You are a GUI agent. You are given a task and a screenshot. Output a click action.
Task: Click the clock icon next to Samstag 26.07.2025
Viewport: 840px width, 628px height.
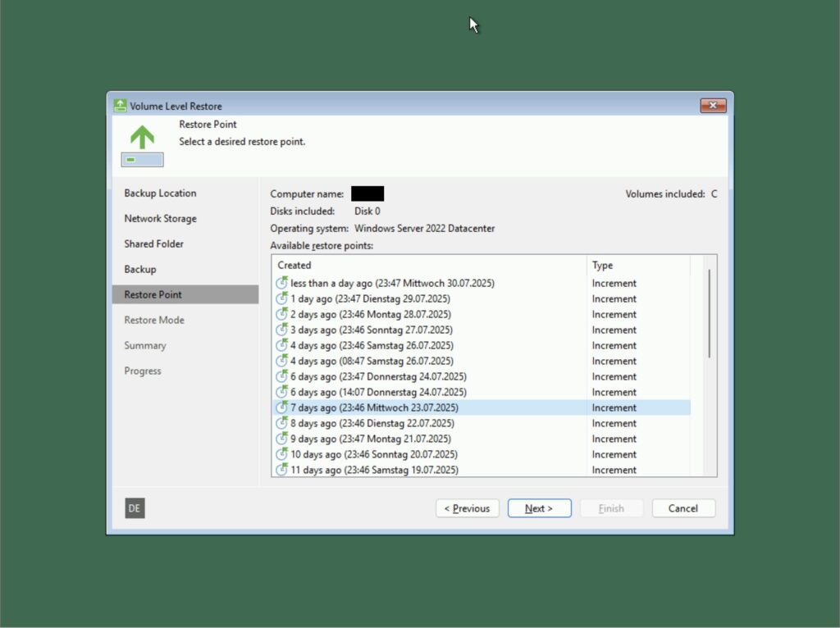click(281, 345)
